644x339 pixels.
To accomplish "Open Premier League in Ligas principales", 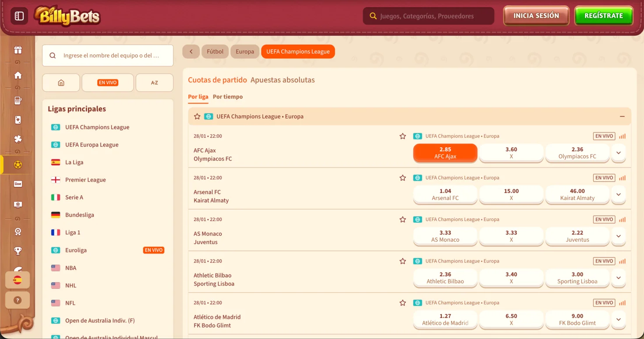I will 108,180.
